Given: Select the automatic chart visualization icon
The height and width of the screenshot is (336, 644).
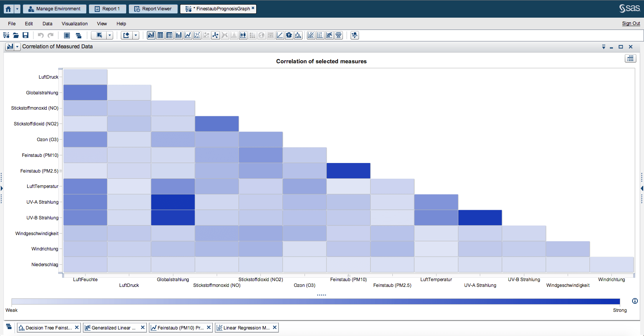Looking at the screenshot, I should [151, 35].
